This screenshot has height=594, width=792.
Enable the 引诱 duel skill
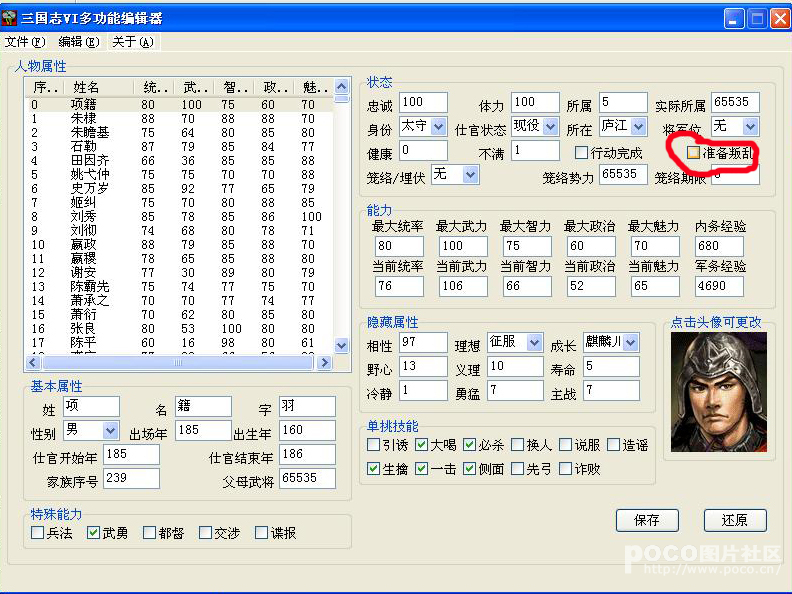[373, 445]
